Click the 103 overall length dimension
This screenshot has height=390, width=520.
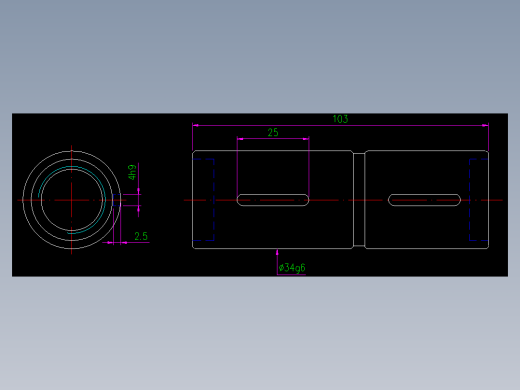point(340,119)
